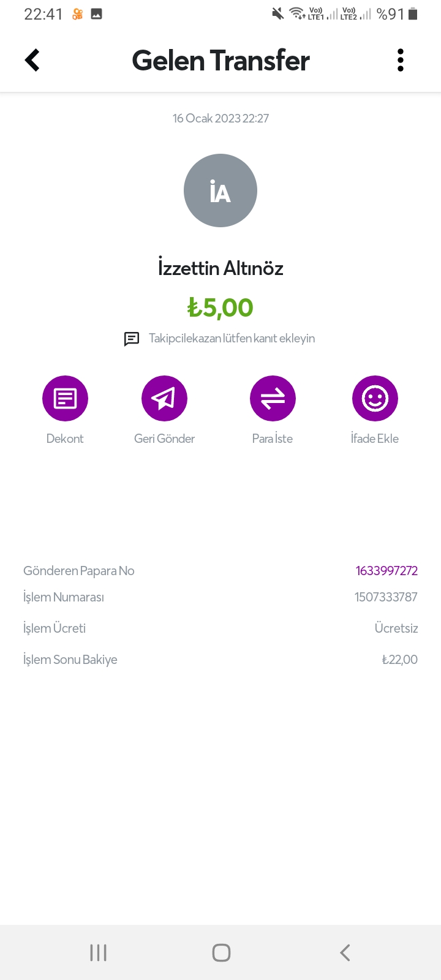Tap the transaction number 1507333787
Viewport: 441px width, 980px height.
pos(386,597)
